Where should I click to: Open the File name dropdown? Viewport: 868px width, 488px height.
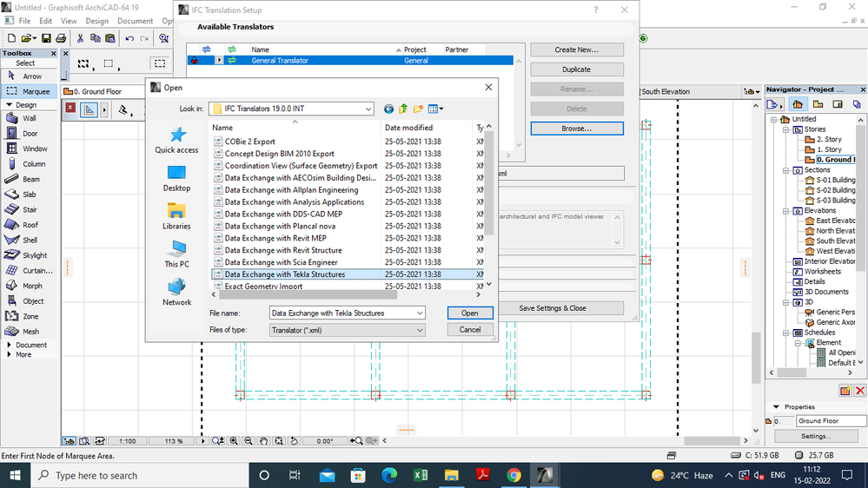click(x=420, y=313)
